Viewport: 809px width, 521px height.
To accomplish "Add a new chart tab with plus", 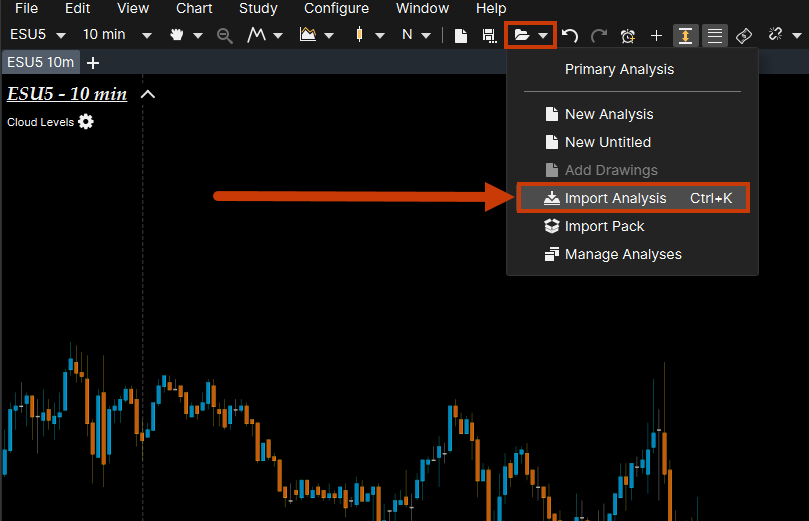I will (93, 62).
